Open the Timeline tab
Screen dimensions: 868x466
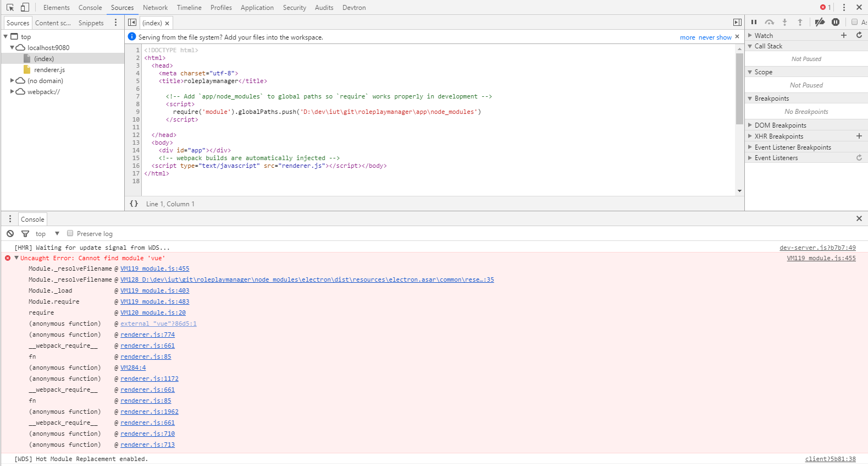point(189,8)
